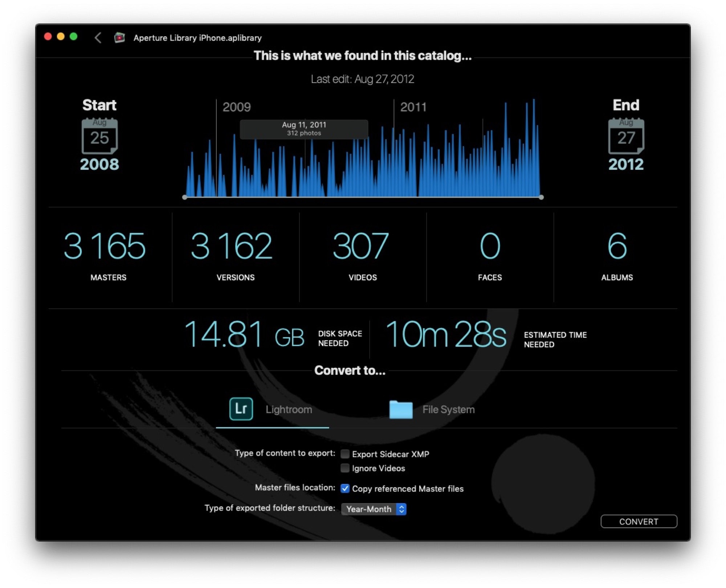Click the Year-Month dropdown stepper arrows

[x=401, y=509]
